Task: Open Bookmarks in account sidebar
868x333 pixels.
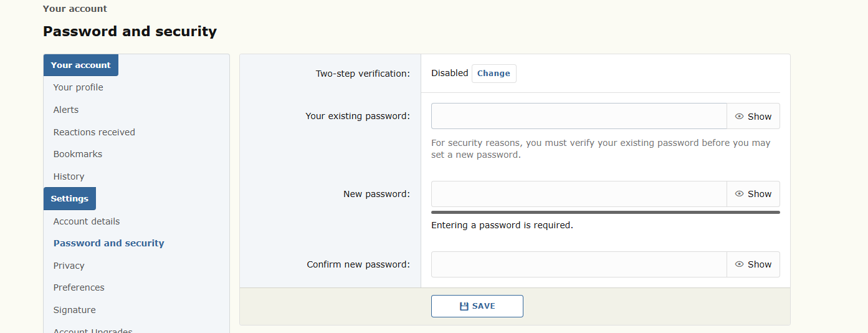Action: click(78, 154)
